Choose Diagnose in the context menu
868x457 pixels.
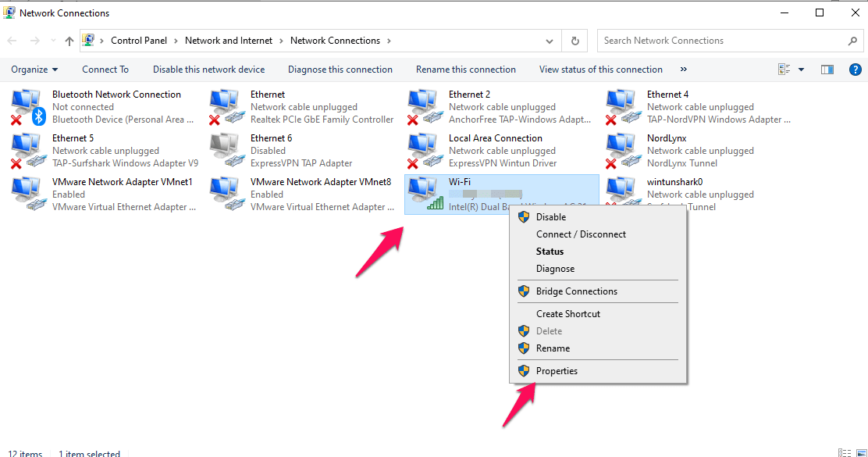point(598,269)
